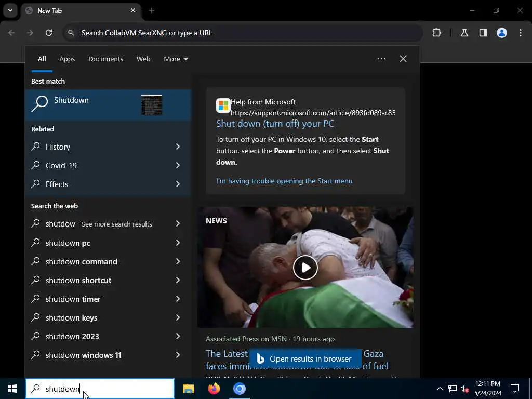The image size is (532, 399).
Task: Switch to Chromium in the taskbar
Action: [239, 389]
